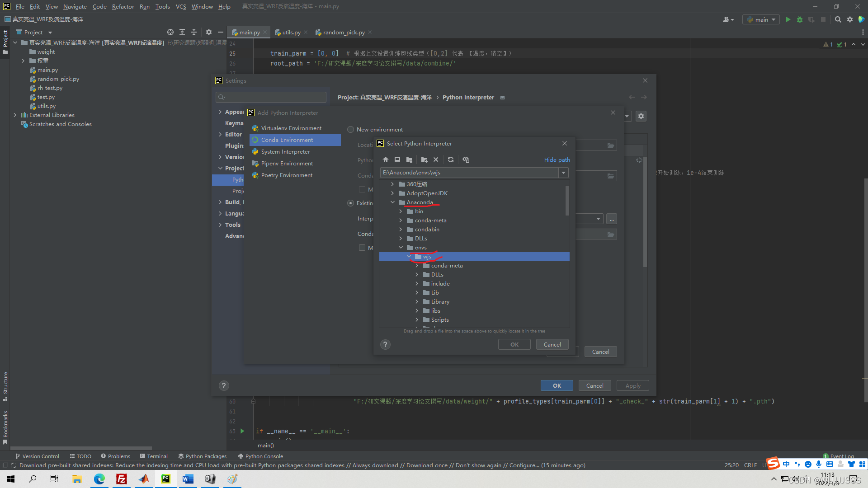Click the Refactor menu item
Image resolution: width=868 pixels, height=488 pixels.
coord(122,6)
